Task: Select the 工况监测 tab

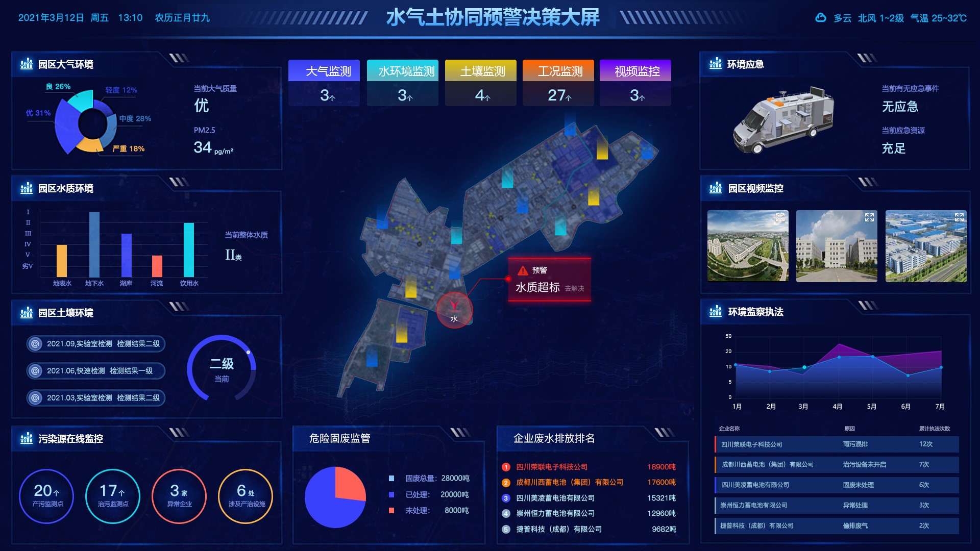Action: (x=560, y=71)
